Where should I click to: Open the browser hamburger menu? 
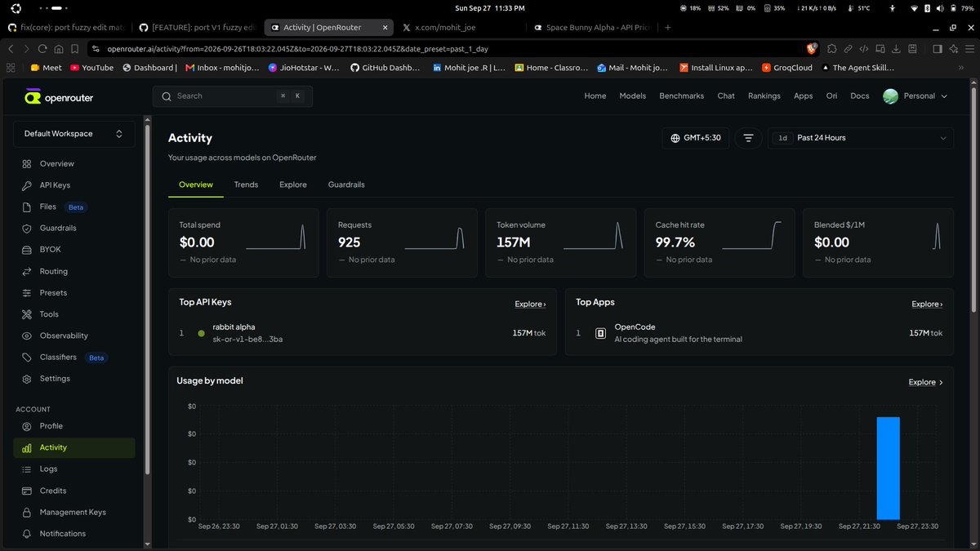click(x=969, y=49)
